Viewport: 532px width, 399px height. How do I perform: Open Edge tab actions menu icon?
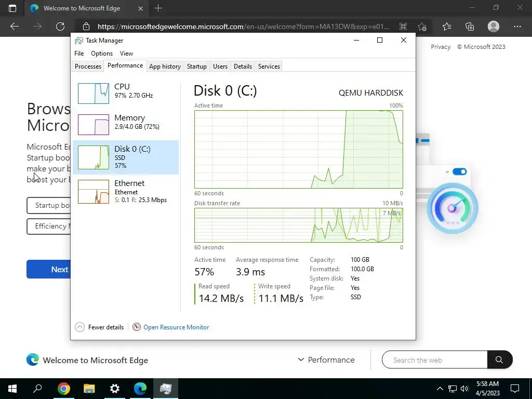click(x=12, y=8)
